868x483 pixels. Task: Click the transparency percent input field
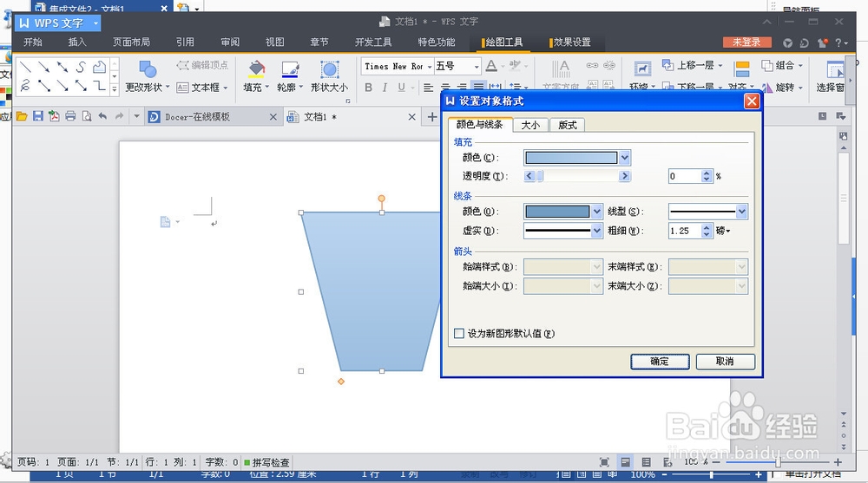[x=685, y=176]
